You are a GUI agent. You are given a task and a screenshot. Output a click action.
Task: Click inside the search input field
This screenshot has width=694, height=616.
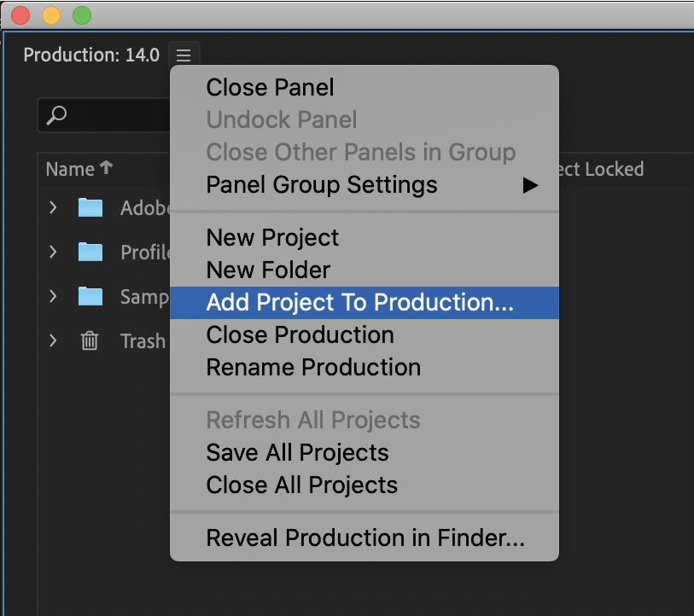(120, 113)
